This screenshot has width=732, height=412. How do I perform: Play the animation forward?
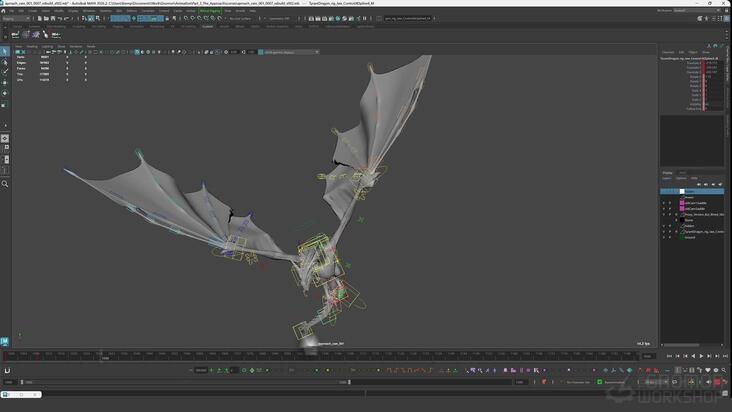click(701, 356)
